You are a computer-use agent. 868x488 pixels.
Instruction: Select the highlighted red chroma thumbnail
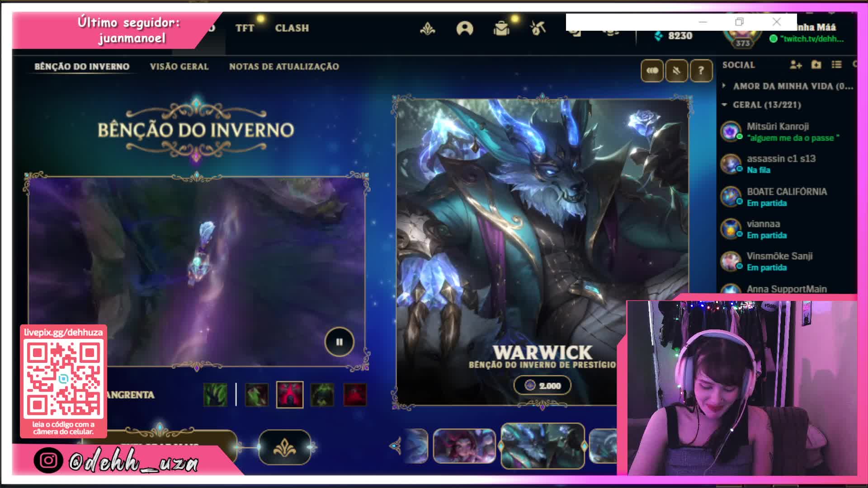pyautogui.click(x=290, y=395)
